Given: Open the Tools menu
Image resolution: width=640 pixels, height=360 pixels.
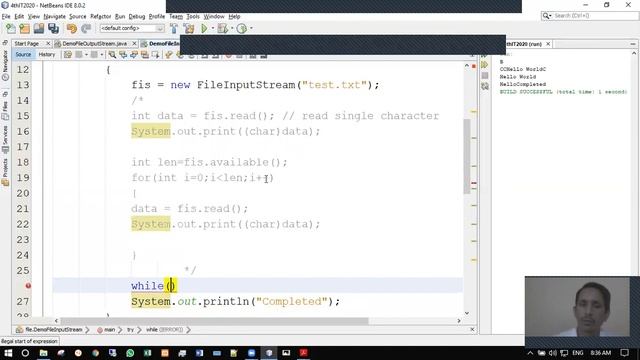Looking at the screenshot, I should point(193,17).
